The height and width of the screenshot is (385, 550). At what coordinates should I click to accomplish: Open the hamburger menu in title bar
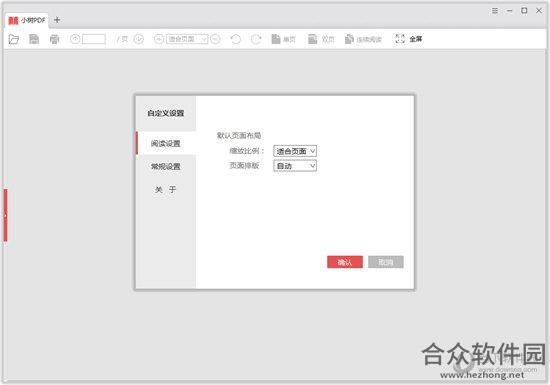(x=495, y=11)
